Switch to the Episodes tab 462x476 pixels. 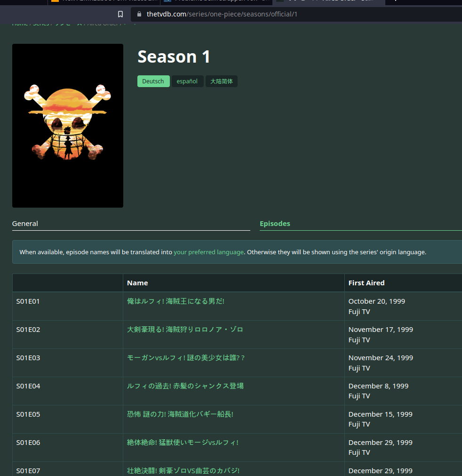coord(275,224)
